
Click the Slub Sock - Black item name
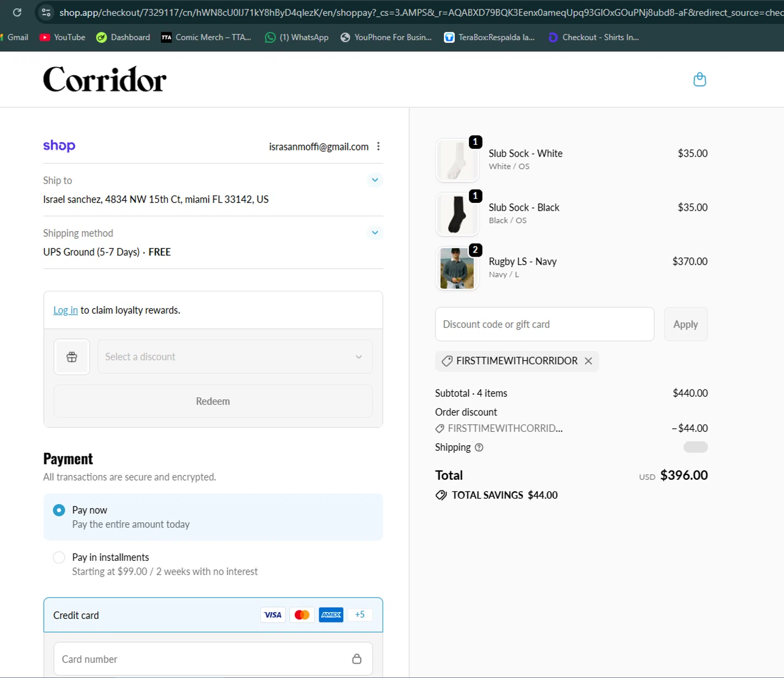pos(524,208)
